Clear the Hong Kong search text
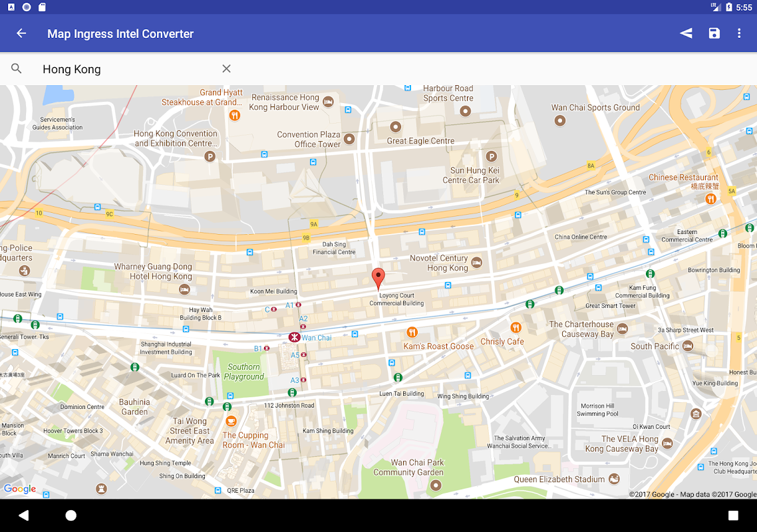The width and height of the screenshot is (757, 532). pyautogui.click(x=226, y=68)
